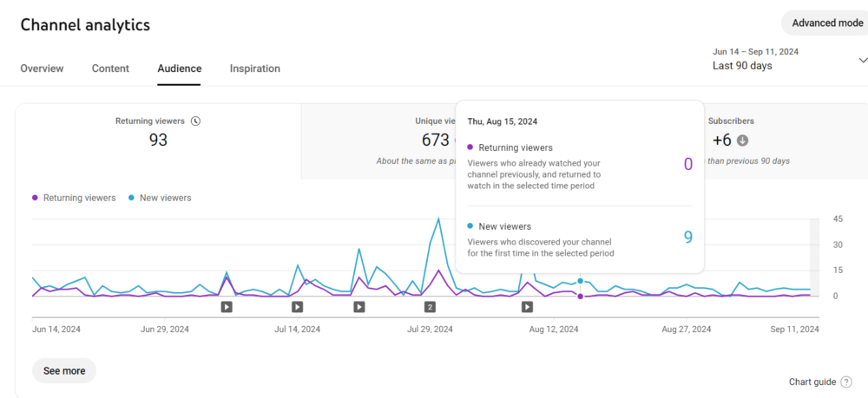Screen dimensions: 868x398
Task: Switch to the Inspiration tab
Action: 254,69
